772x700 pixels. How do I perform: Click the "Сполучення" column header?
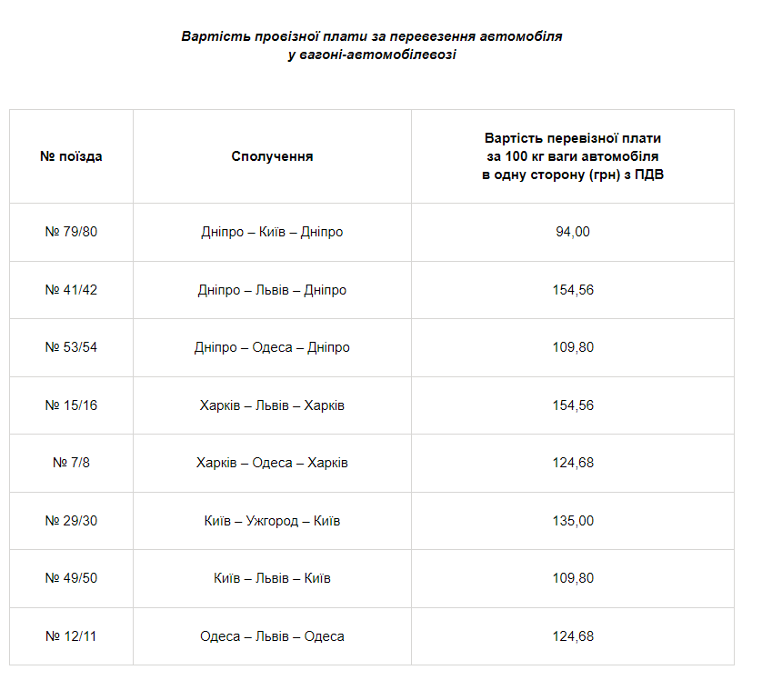[x=272, y=156]
